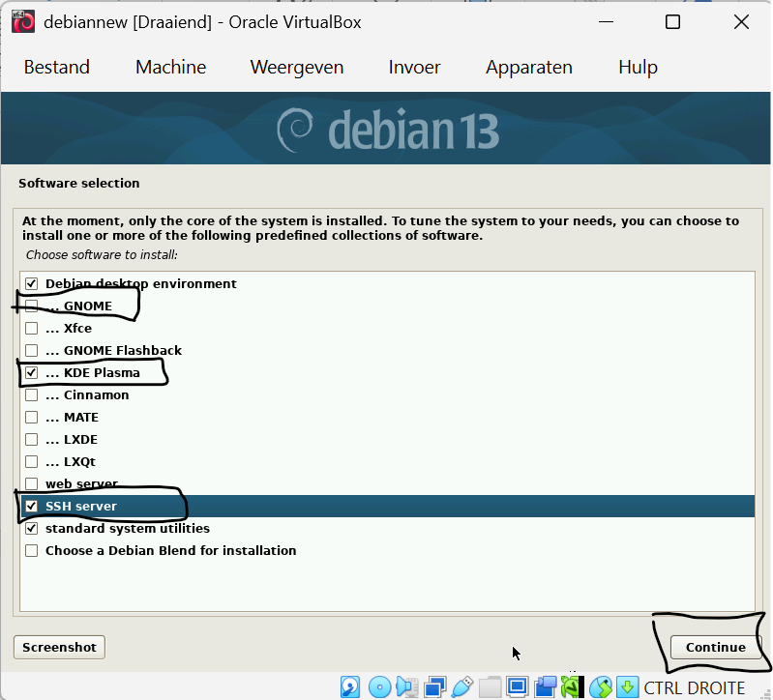This screenshot has height=700, width=773.
Task: Click the audio status icon
Action: [407, 687]
